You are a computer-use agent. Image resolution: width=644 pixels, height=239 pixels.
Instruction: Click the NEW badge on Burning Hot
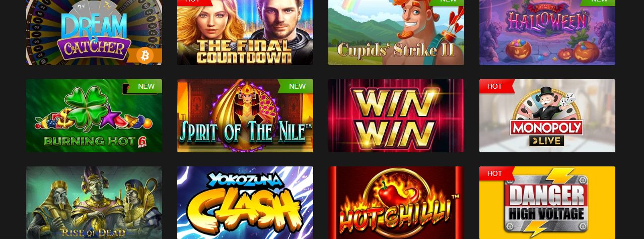145,86
